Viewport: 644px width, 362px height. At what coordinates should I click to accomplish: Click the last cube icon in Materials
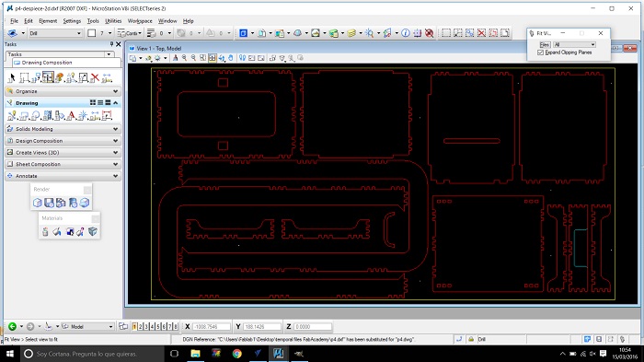coord(93,231)
